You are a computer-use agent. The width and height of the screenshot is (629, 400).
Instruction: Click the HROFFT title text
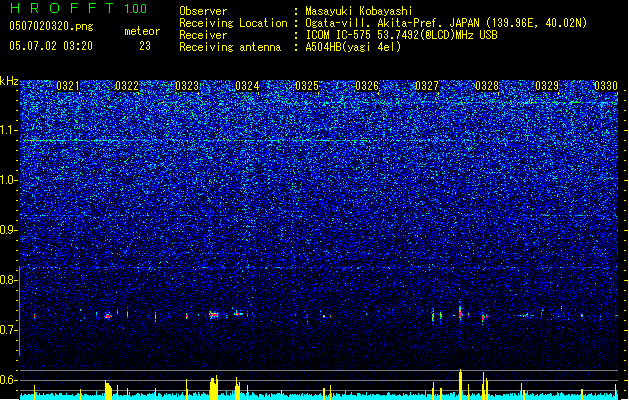coord(62,8)
